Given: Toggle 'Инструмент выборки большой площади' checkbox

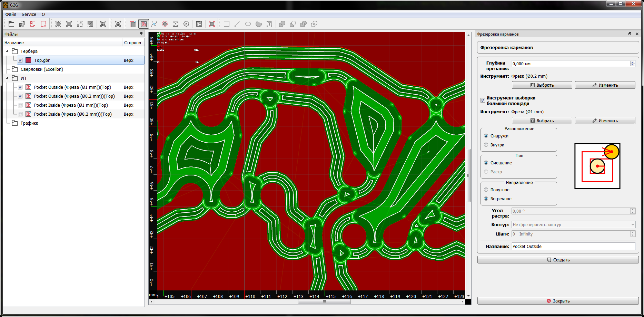Looking at the screenshot, I should click(483, 100).
